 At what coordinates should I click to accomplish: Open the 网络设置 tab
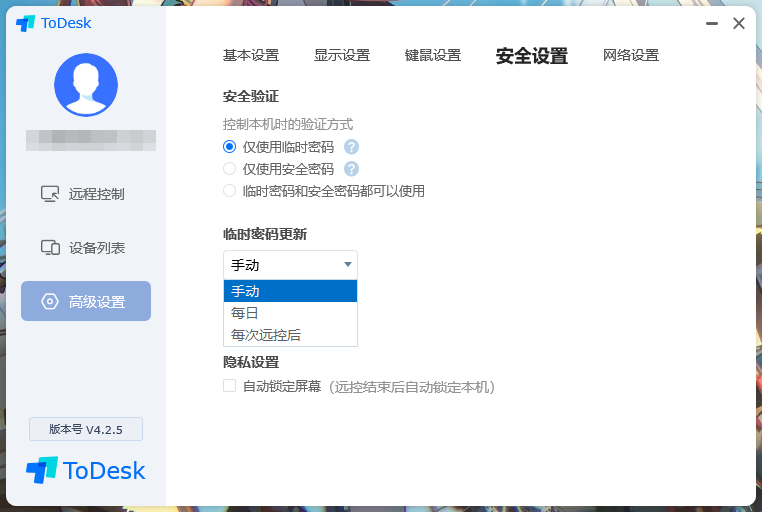631,56
